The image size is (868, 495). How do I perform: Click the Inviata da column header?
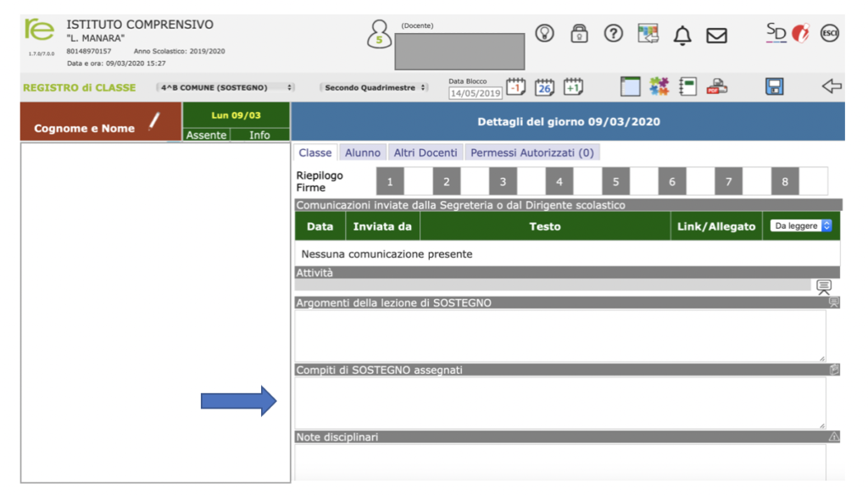coord(382,226)
